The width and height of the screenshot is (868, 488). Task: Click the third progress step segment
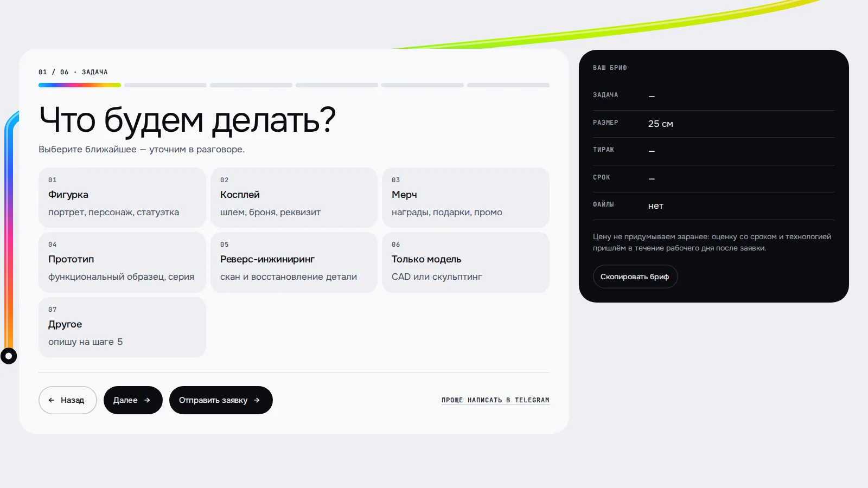coord(251,85)
